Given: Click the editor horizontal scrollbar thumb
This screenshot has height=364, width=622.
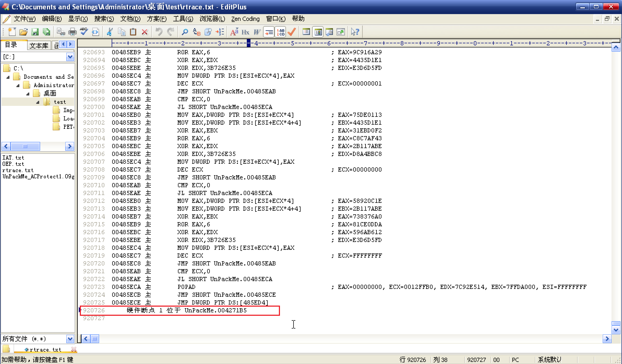Looking at the screenshot, I should point(94,339).
